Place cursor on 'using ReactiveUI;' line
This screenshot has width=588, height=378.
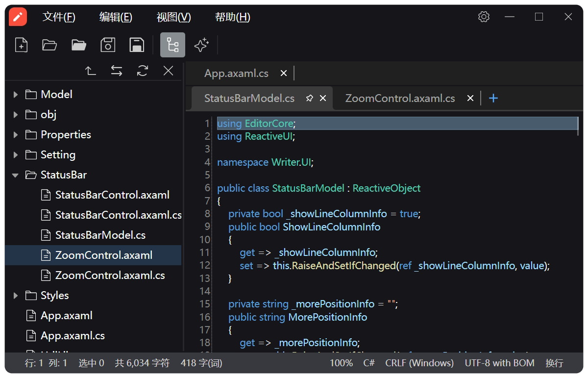(256, 136)
